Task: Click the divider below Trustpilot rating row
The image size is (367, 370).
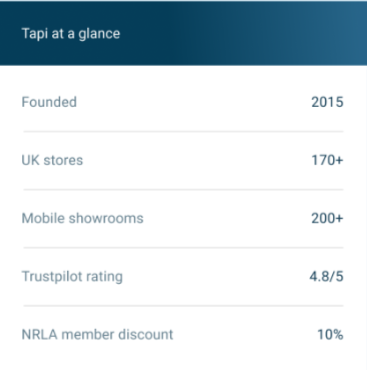Action: (183, 306)
